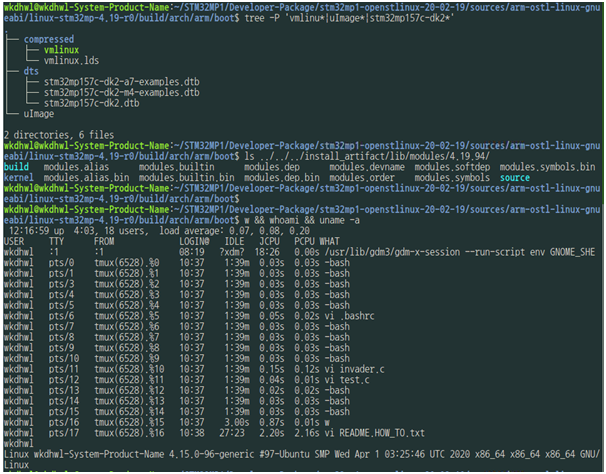
Task: Click the 'TTY' column header
Action: tap(56, 241)
